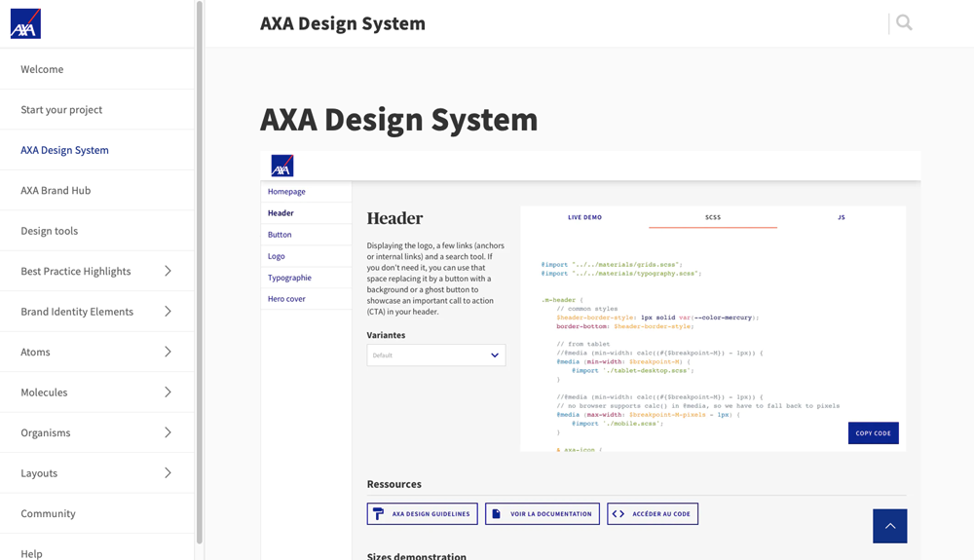This screenshot has height=560, width=974.
Task: Select Header in preview nav
Action: pyautogui.click(x=281, y=213)
